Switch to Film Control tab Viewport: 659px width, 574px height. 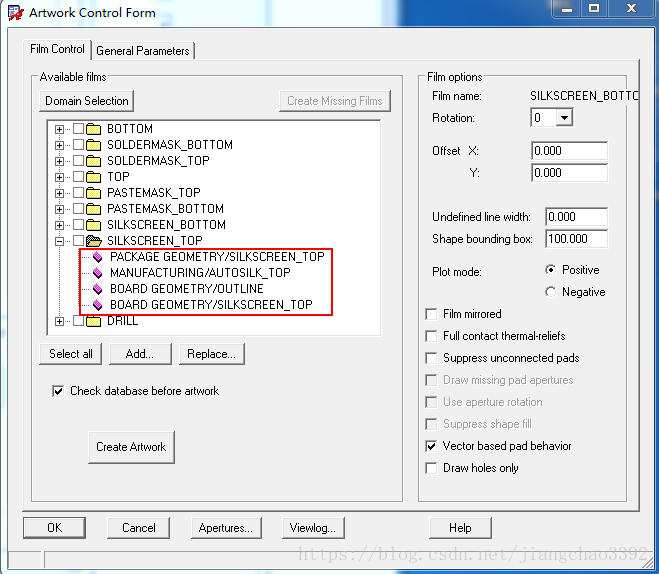[57, 49]
